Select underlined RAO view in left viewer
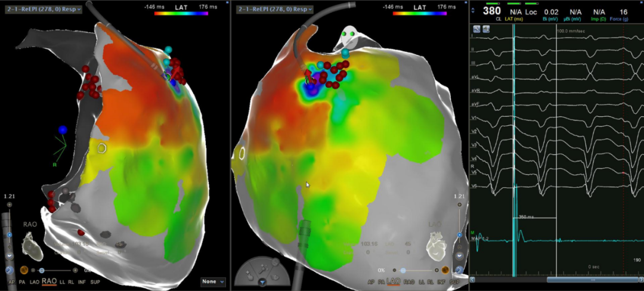The image size is (644, 291). pyautogui.click(x=49, y=281)
